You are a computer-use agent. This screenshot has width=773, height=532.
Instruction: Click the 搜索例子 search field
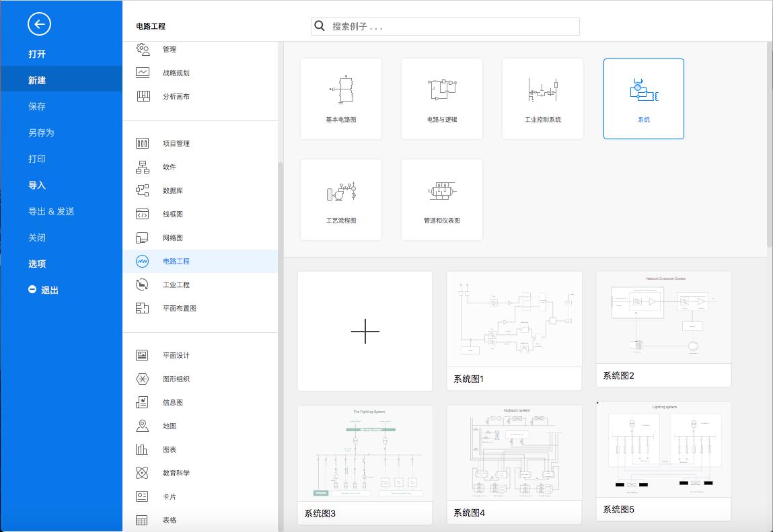point(445,26)
